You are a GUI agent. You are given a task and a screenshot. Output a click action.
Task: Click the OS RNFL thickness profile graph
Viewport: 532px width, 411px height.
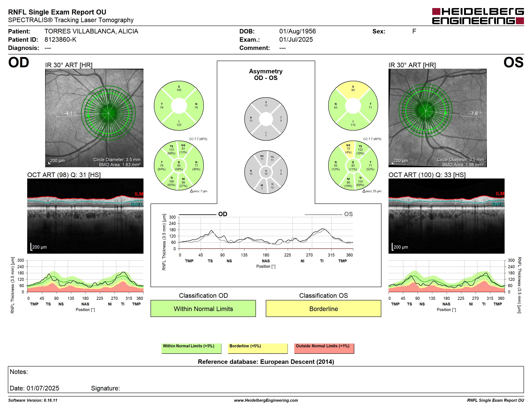[447, 276]
